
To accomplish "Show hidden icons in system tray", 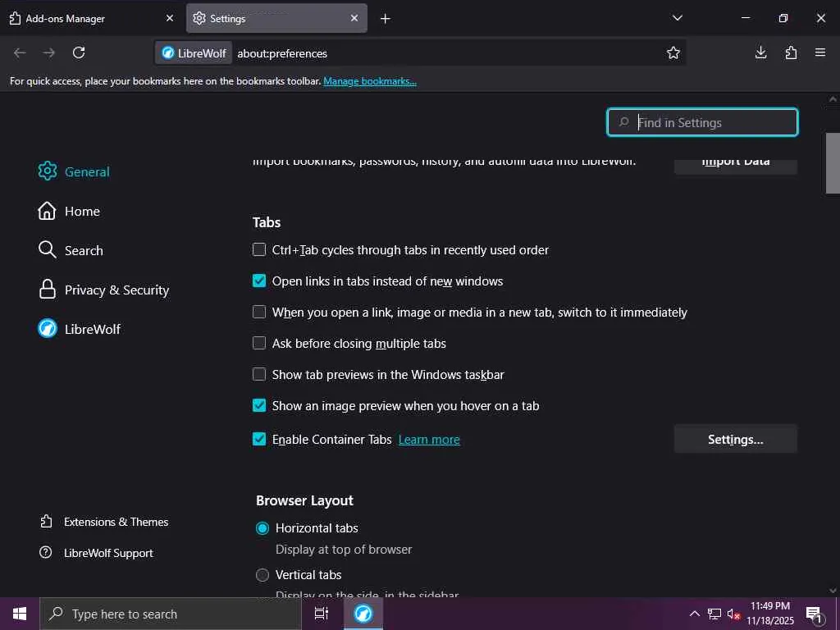I will pos(694,614).
